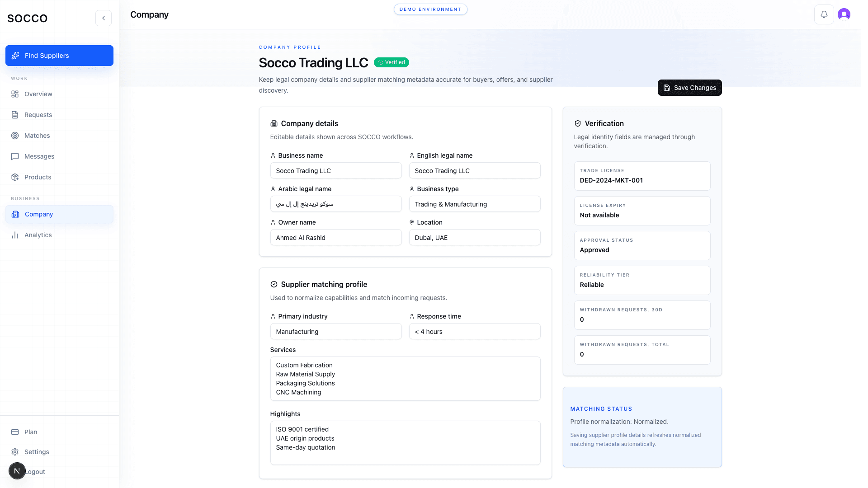Click the Company details building icon
Viewport: 868px width, 488px height.
pyautogui.click(x=274, y=123)
